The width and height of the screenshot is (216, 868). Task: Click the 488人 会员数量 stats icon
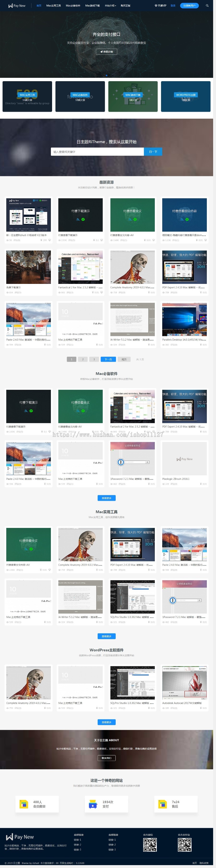pos(24,804)
